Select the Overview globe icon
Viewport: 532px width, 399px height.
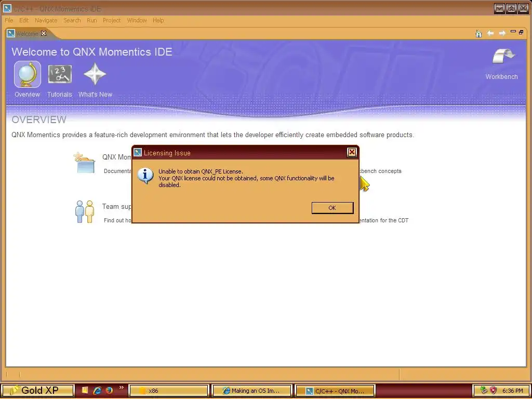(27, 74)
